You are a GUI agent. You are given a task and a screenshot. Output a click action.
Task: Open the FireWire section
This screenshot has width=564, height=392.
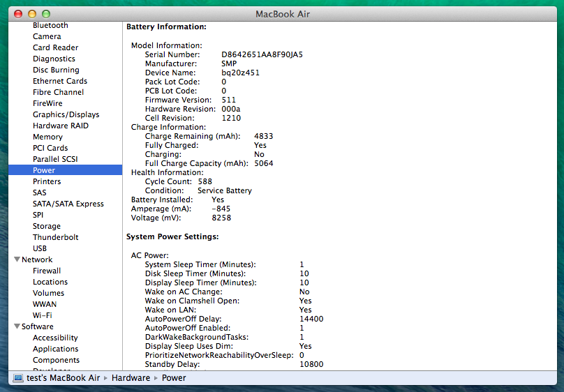pos(47,103)
